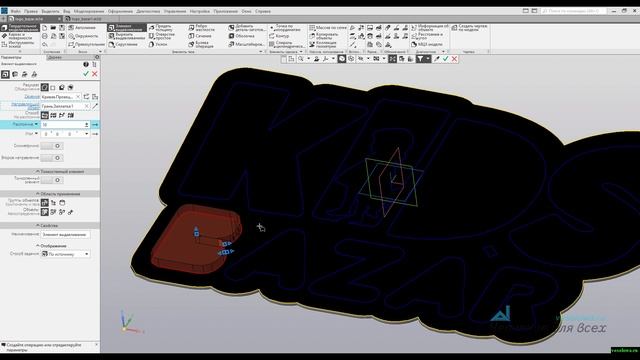Select the Fillet (Скругление) tool
Viewport: 640px width, 360px height.
tap(124, 44)
